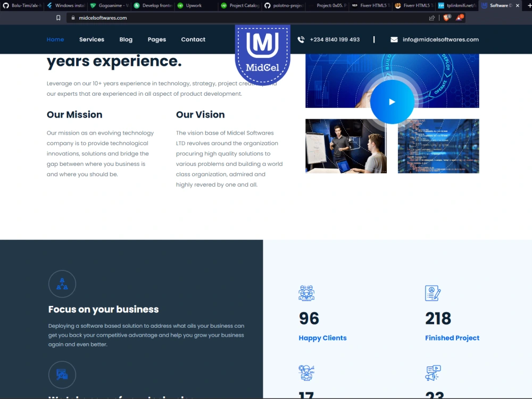
Task: Go to the Blog page
Action: (x=126, y=39)
